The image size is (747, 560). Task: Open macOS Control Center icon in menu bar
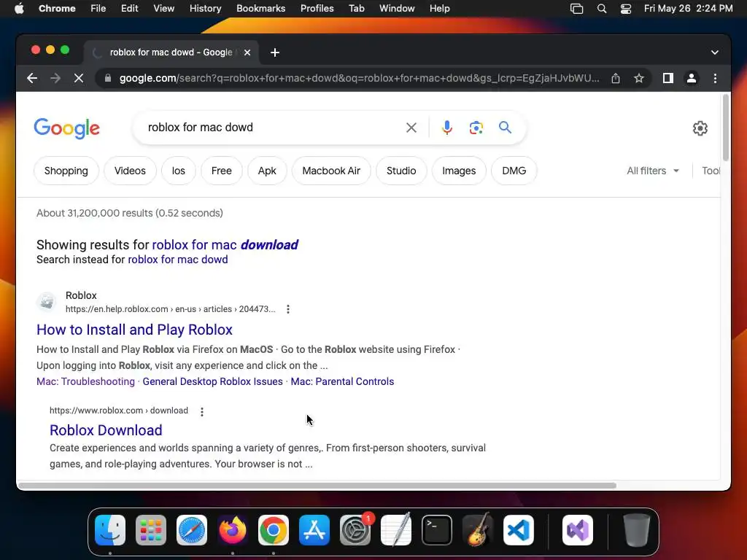pos(625,8)
